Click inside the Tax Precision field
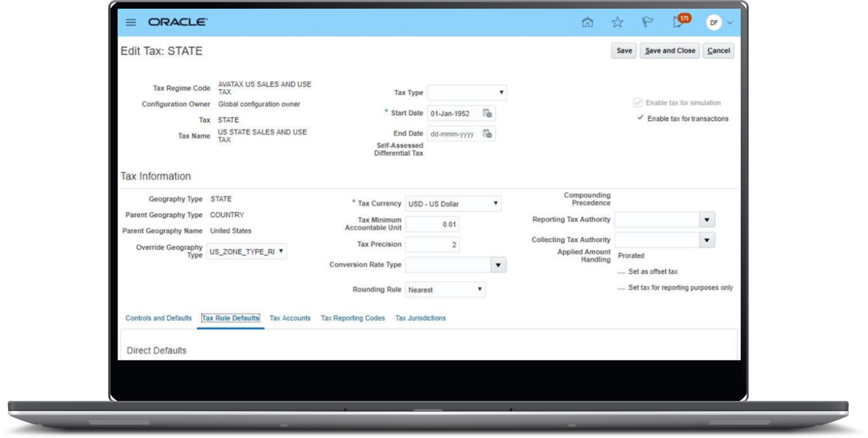Image resolution: width=868 pixels, height=438 pixels. pos(433,244)
